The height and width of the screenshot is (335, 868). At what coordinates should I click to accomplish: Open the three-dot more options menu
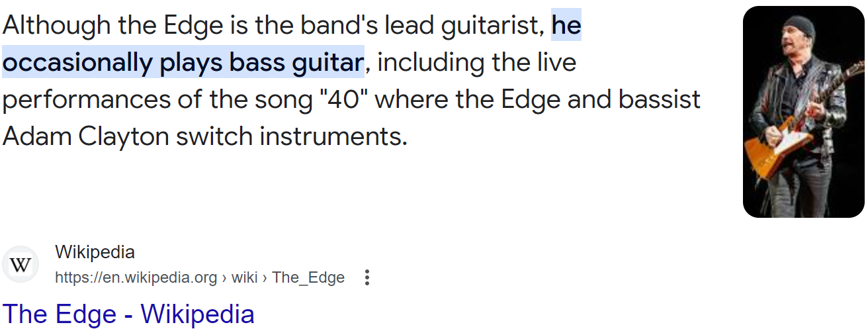(x=367, y=277)
